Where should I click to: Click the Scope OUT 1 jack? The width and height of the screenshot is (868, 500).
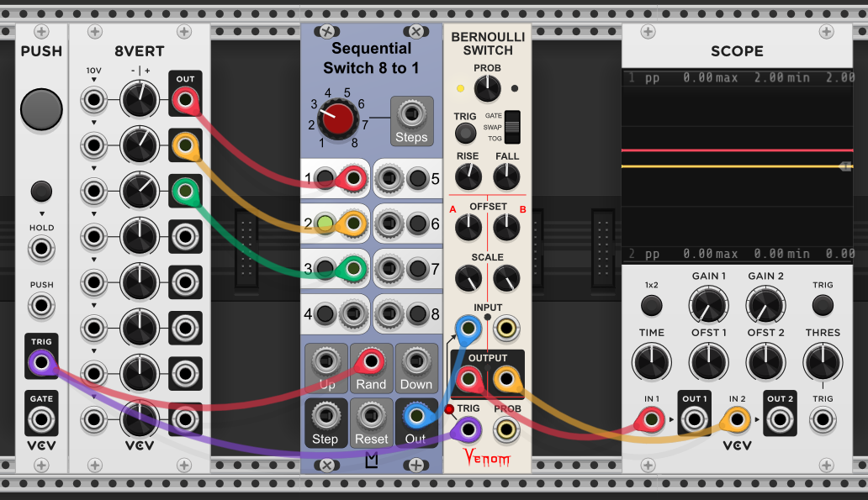click(695, 418)
